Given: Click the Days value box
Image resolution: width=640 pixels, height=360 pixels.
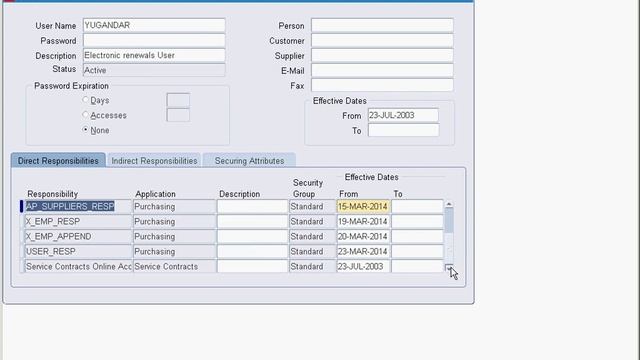Looking at the screenshot, I should coord(178,100).
